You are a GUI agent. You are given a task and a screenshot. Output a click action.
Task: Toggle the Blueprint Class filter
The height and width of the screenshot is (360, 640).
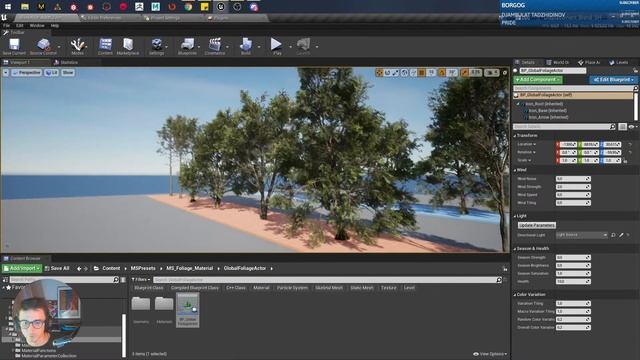click(149, 288)
